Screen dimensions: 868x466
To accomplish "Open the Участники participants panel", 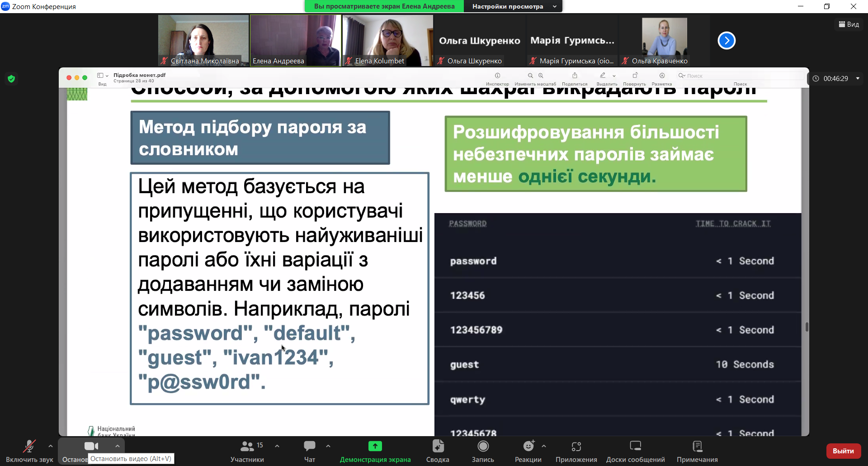I will coord(247,451).
